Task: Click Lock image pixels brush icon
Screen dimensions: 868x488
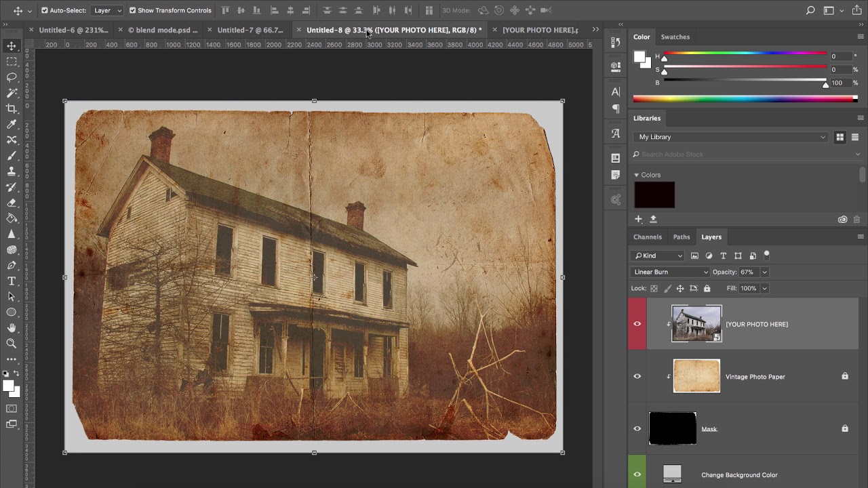Action: tap(667, 288)
